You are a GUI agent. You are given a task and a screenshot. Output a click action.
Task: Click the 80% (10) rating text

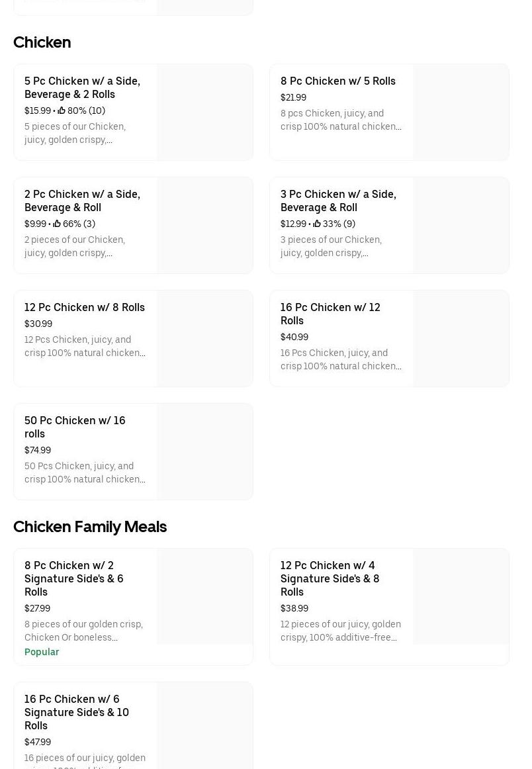tap(86, 111)
